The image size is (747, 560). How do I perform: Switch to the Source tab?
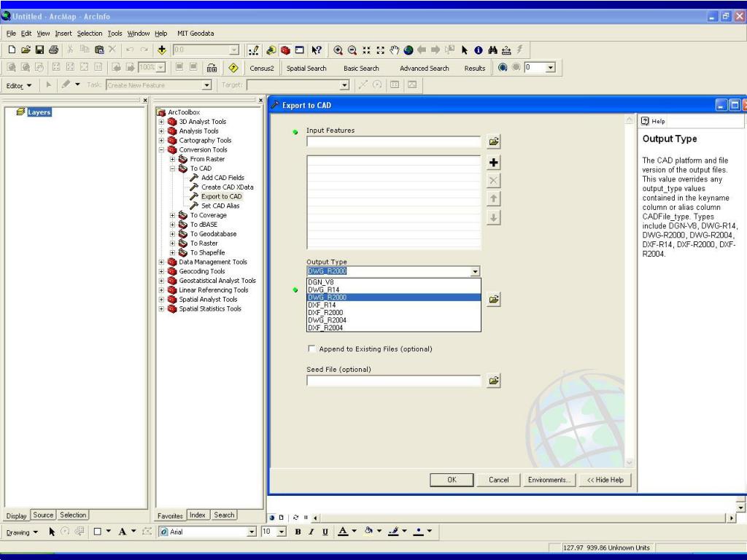tap(43, 515)
